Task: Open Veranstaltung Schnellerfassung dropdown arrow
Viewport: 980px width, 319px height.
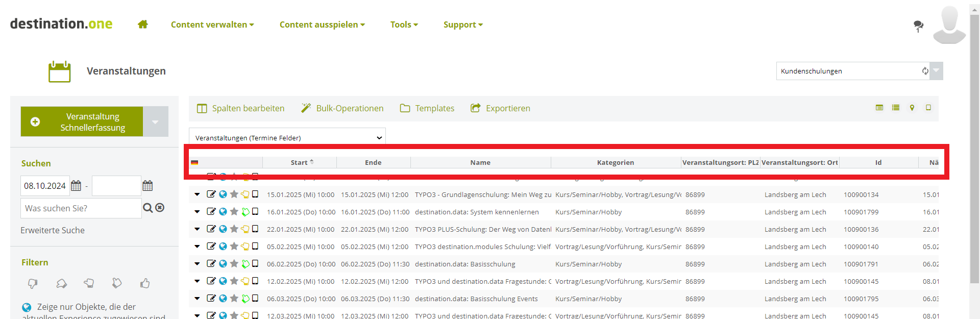Action: click(156, 121)
